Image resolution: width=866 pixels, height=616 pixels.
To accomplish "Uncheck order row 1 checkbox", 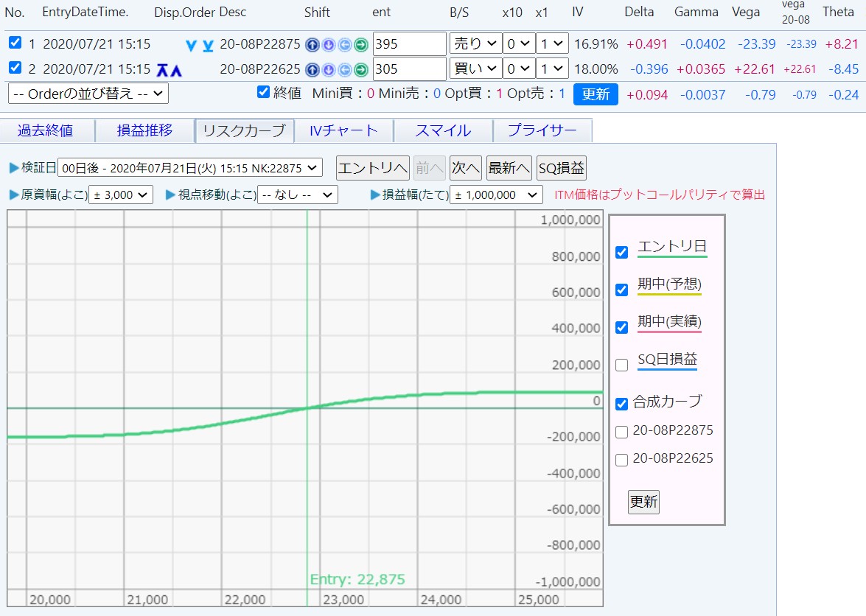I will click(15, 43).
